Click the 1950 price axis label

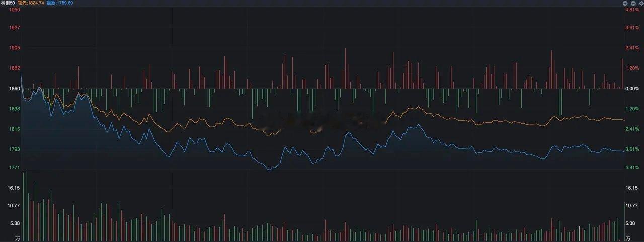(x=15, y=10)
